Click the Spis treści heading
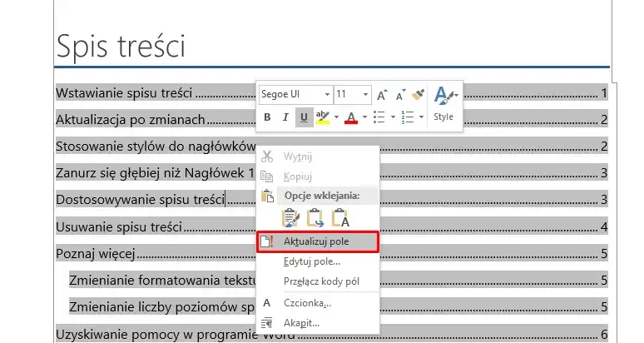 121,46
